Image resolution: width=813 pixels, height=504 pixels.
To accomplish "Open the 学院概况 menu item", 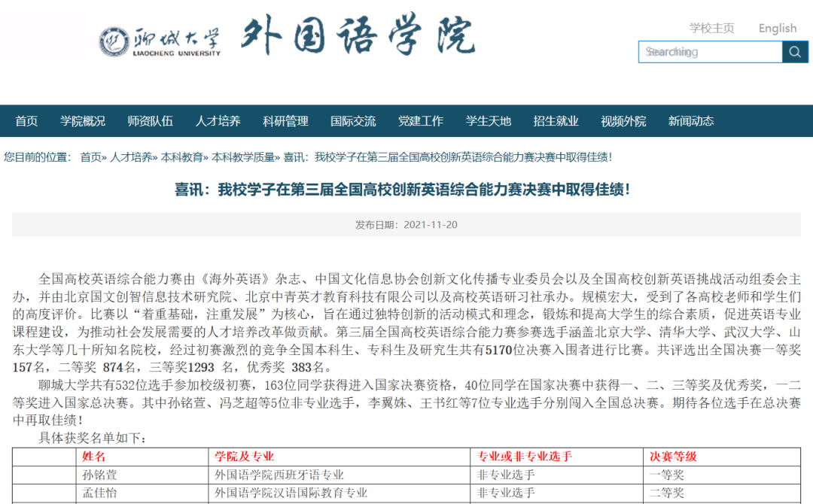I will tap(83, 121).
